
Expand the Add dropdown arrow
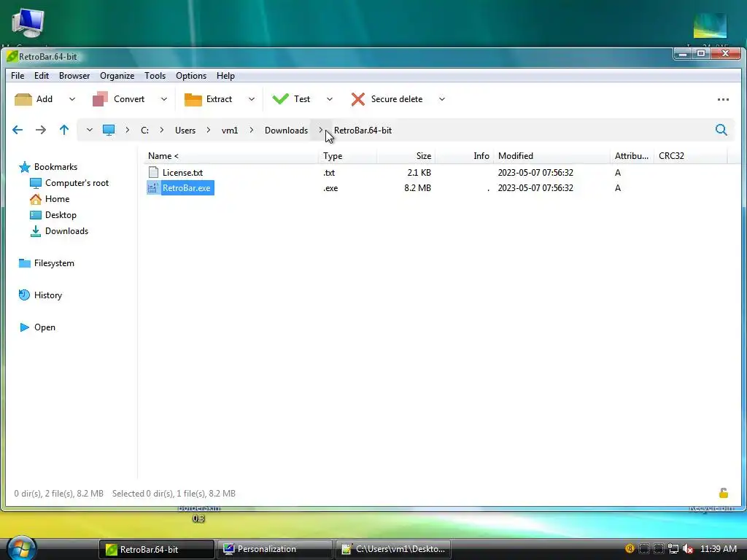pyautogui.click(x=72, y=99)
